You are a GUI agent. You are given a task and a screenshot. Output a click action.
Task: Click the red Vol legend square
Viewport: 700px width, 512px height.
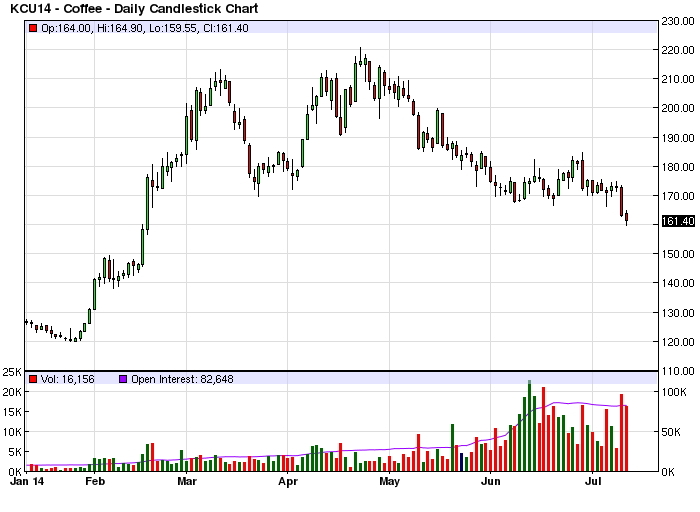click(33, 379)
